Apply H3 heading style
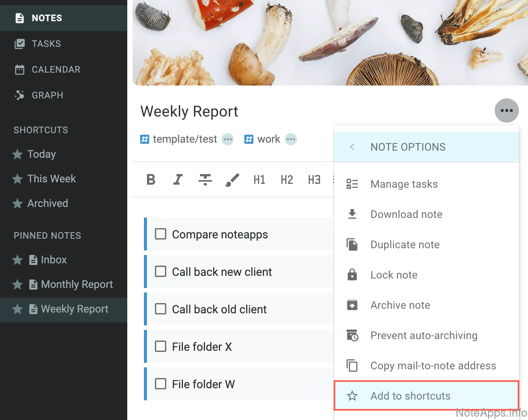528x420 pixels. point(314,179)
